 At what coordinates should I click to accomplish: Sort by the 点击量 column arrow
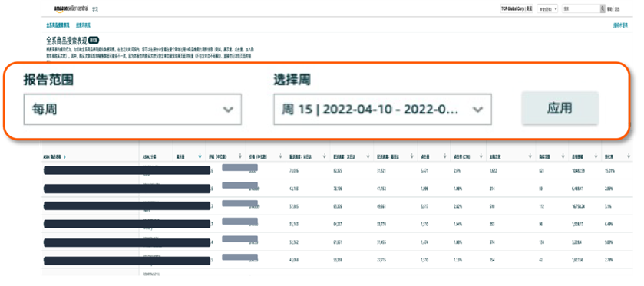point(444,156)
